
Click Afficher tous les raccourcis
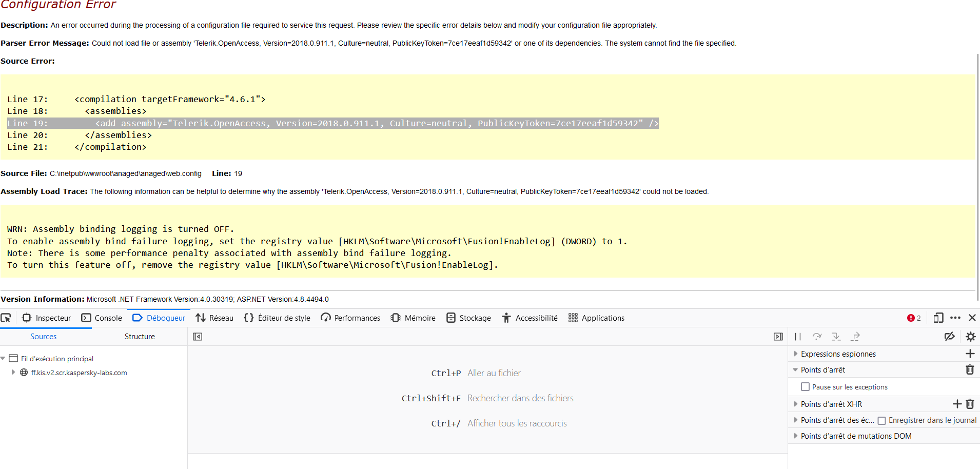click(x=517, y=423)
